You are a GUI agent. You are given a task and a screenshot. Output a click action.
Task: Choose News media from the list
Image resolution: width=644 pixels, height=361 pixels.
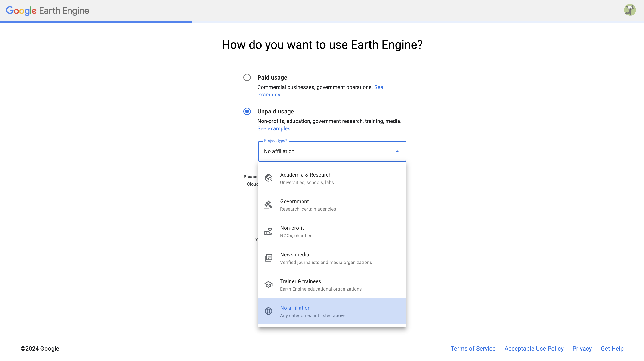click(x=332, y=258)
